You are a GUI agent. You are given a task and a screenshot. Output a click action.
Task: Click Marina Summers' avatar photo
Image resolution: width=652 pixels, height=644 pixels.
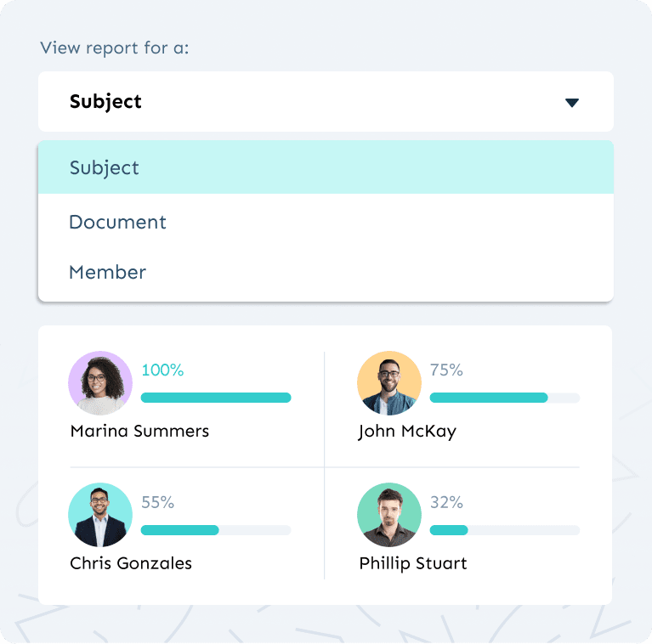point(100,383)
